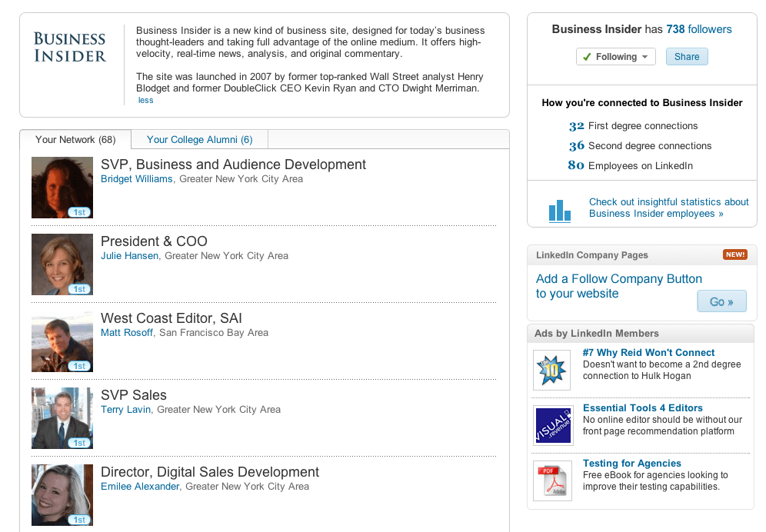Click the NEW! badge on LinkedIn Company Pages
This screenshot has width=766, height=532.
click(734, 254)
